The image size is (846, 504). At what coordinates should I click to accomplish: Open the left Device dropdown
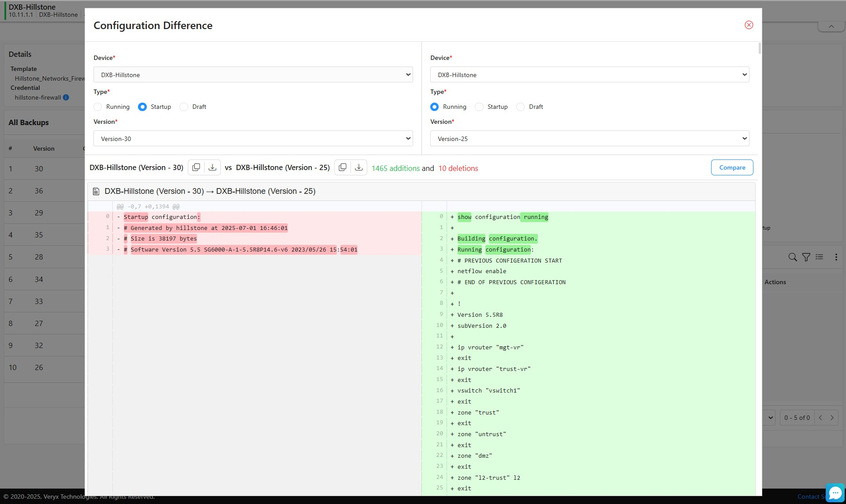253,75
